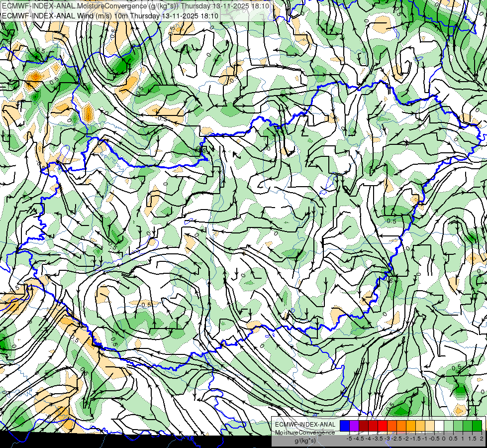Click the -1.5 legend tick label
This screenshot has height=448, width=487.
[415, 439]
